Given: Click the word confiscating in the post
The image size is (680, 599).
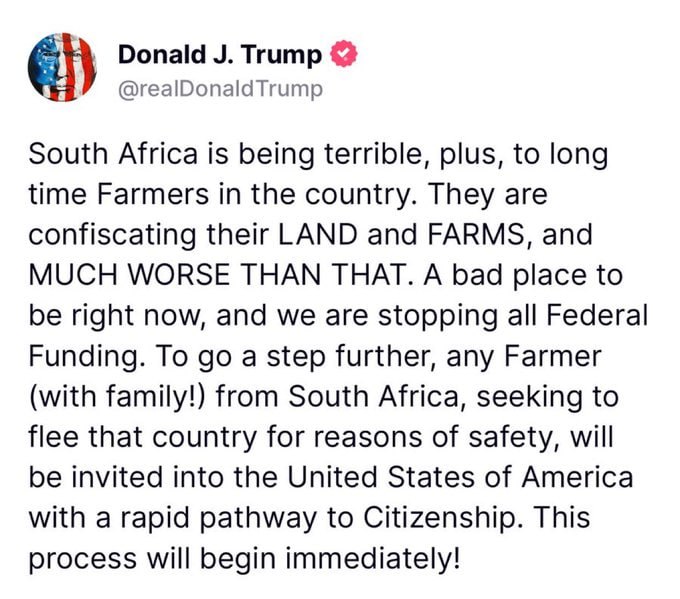Looking at the screenshot, I should coord(113,235).
